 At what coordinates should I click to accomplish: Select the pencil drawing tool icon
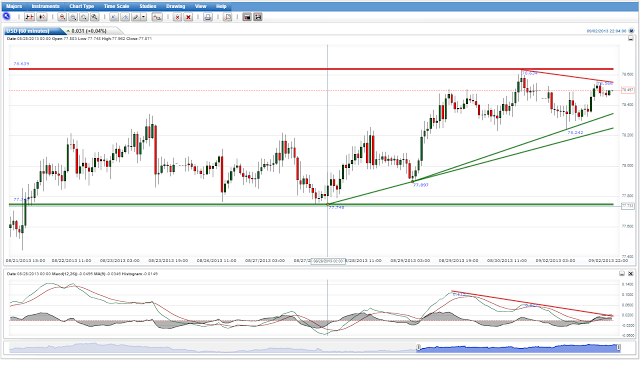point(136,17)
